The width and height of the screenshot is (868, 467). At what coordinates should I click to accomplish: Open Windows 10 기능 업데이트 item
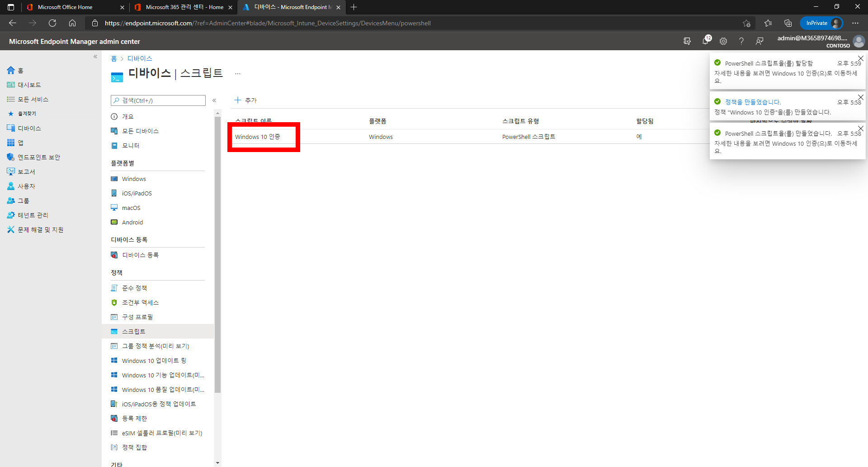click(x=158, y=376)
